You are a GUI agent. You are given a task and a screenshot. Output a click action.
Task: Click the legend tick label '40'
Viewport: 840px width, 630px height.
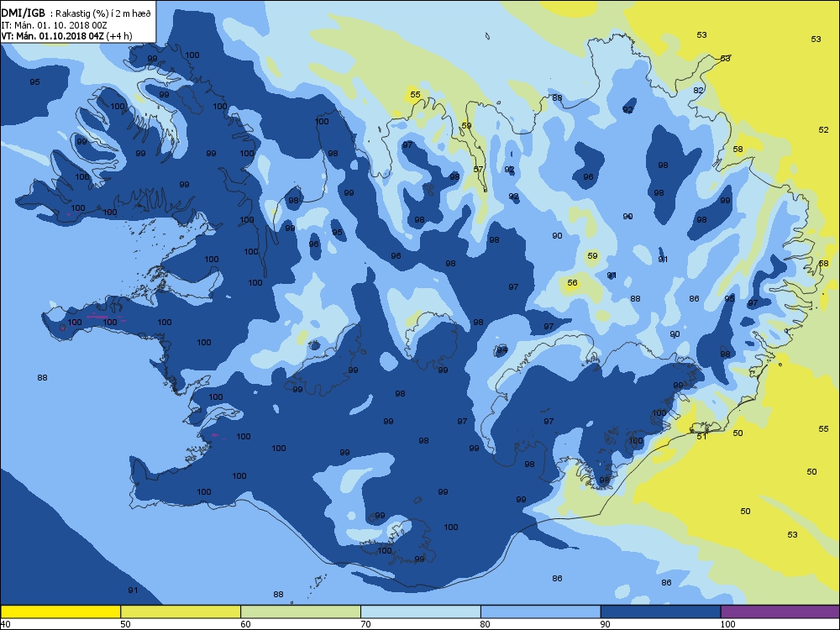click(x=5, y=624)
